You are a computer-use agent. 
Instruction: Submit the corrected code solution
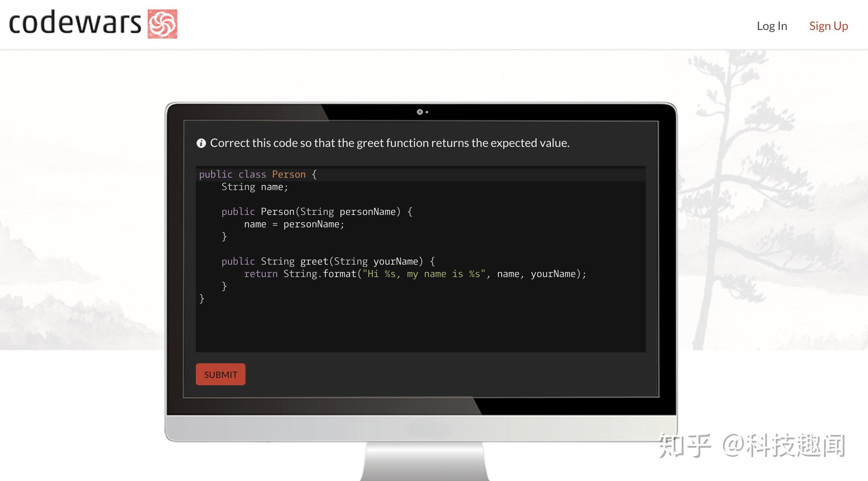(x=220, y=374)
